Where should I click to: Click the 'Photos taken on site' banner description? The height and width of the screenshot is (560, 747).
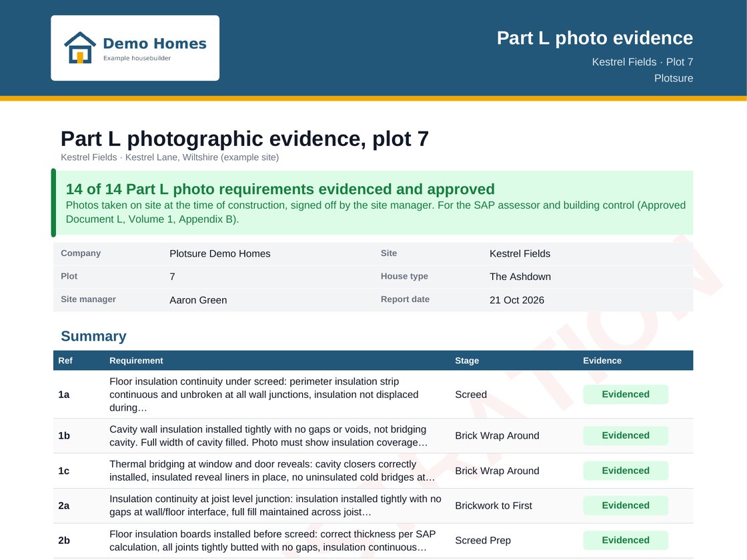tap(376, 212)
